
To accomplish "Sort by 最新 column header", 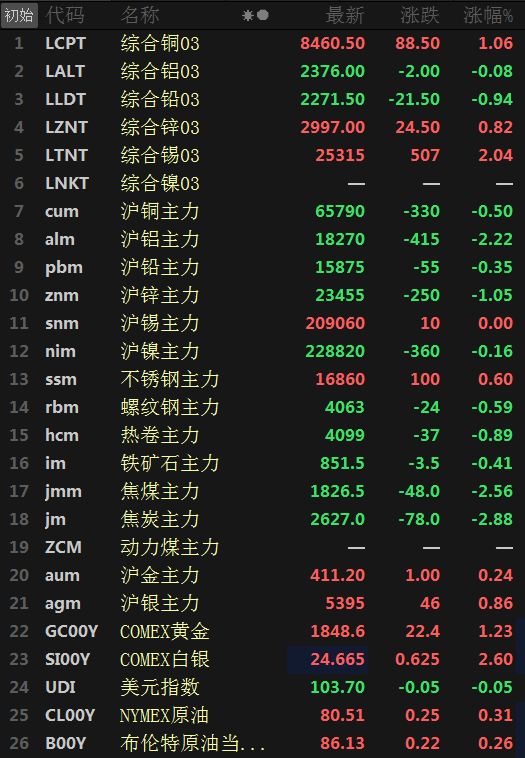I will [345, 15].
